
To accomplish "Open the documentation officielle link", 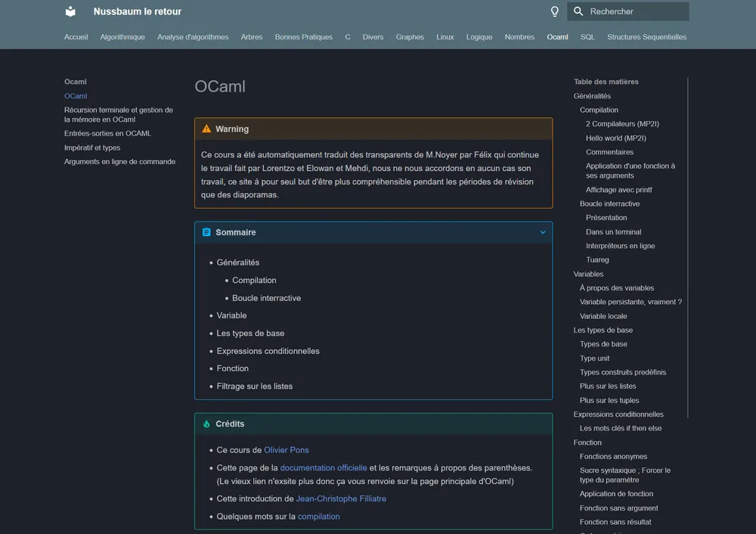I will click(324, 468).
